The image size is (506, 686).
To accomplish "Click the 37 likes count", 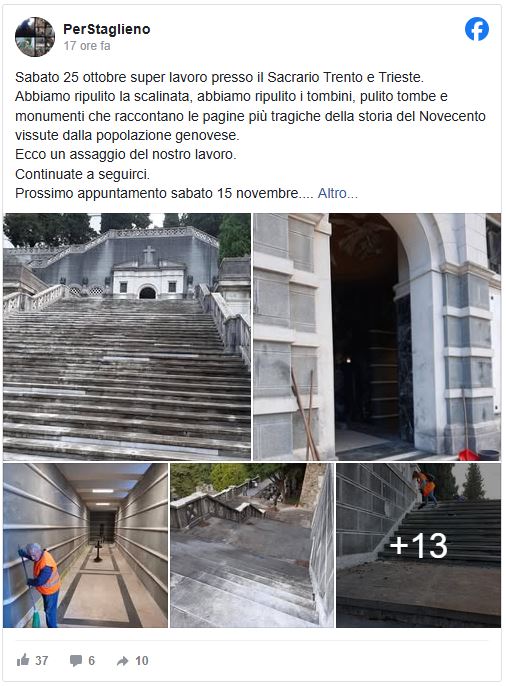I will click(42, 660).
